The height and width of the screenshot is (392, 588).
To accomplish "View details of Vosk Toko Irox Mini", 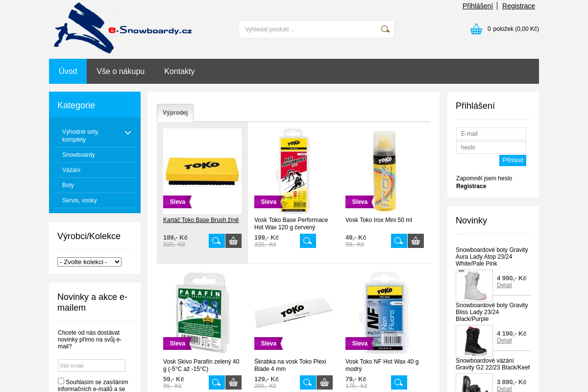I will [x=399, y=241].
